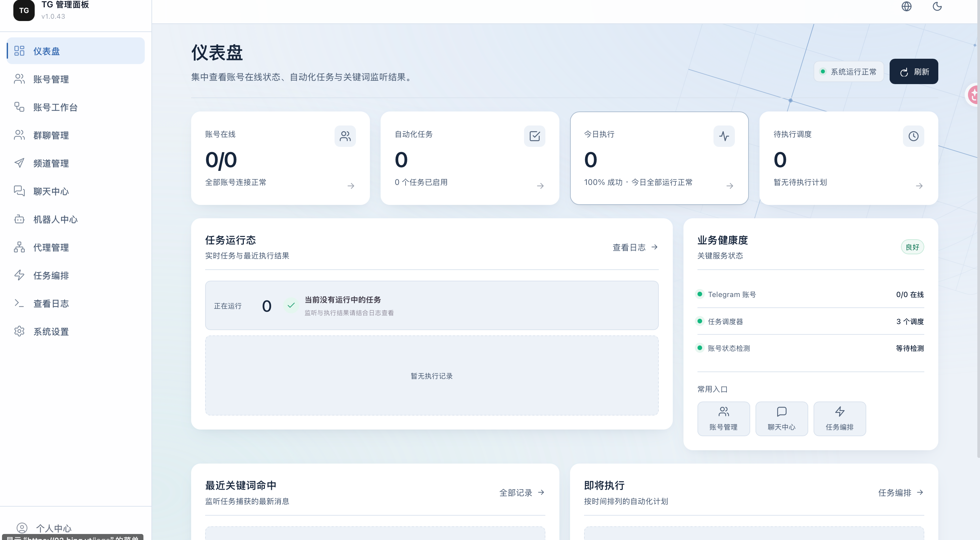Image resolution: width=980 pixels, height=540 pixels.
Task: Open 全部记录 link in 最近关键词命中
Action: pyautogui.click(x=522, y=492)
